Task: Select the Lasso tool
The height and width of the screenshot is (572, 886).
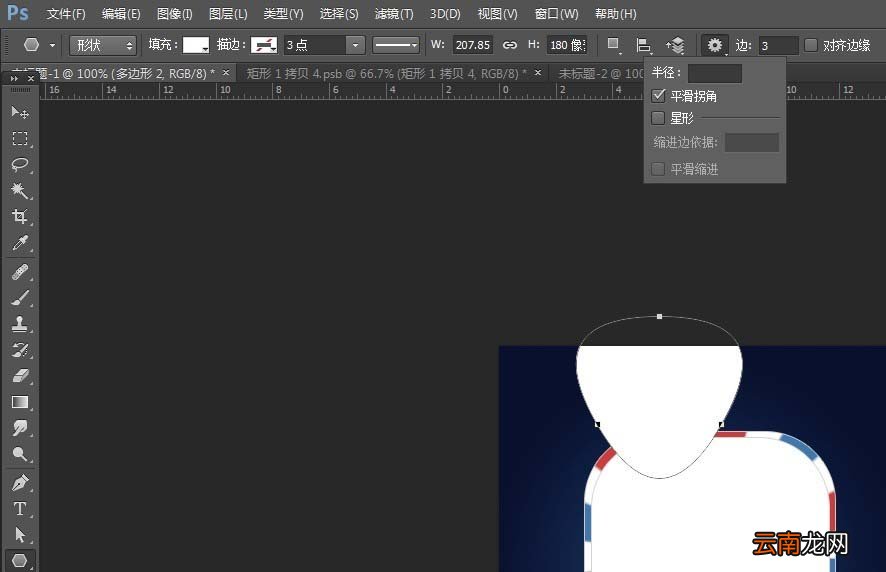Action: point(20,164)
